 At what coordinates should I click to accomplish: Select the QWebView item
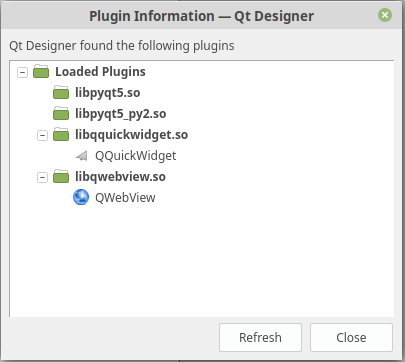[x=125, y=198]
